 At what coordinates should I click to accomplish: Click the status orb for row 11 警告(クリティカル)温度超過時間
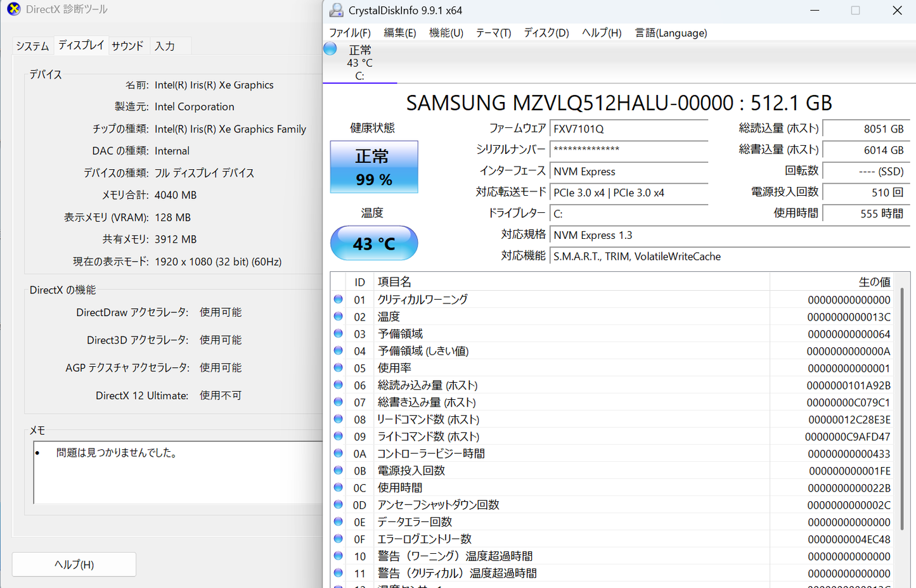pos(339,573)
